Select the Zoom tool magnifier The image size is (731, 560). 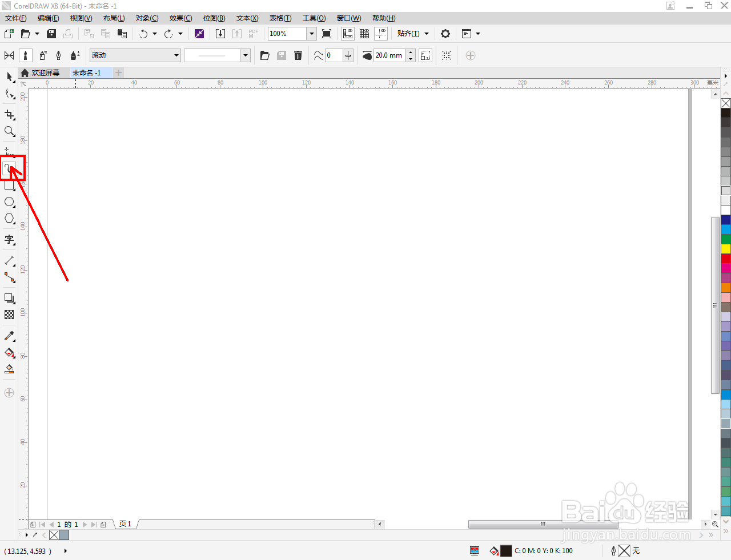tap(9, 131)
